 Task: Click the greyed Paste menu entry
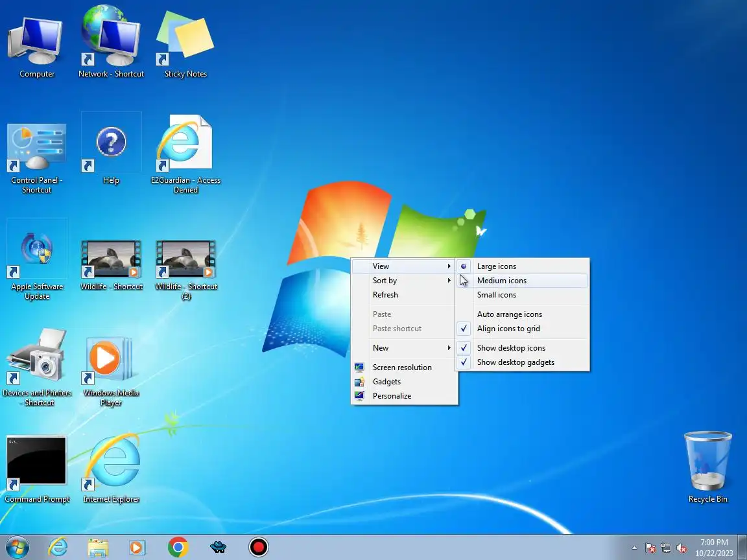[404, 314]
